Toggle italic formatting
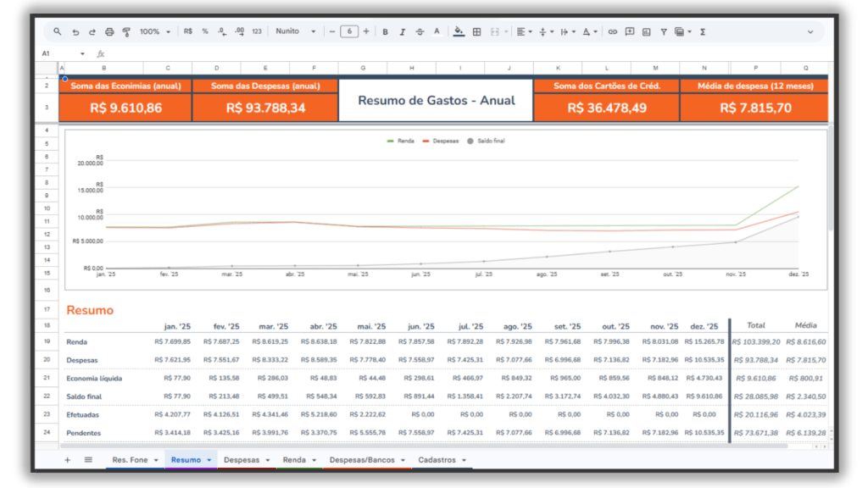Viewport: 868px width, 488px height. coord(403,31)
